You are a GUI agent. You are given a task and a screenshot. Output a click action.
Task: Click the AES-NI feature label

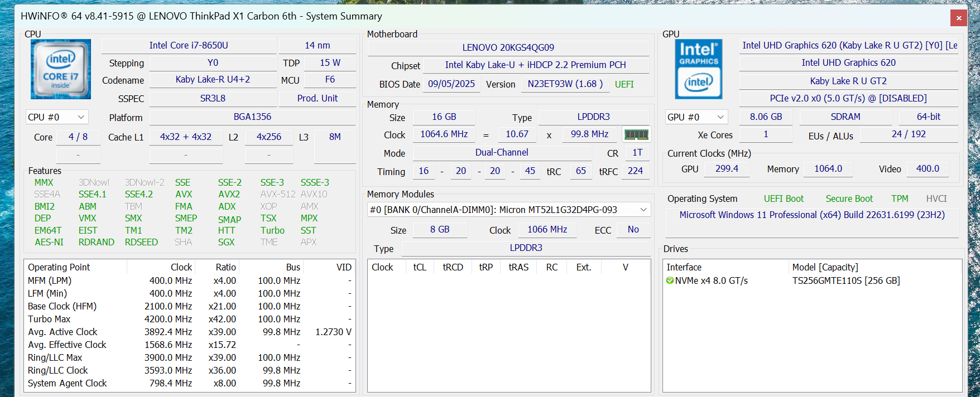[x=49, y=243]
